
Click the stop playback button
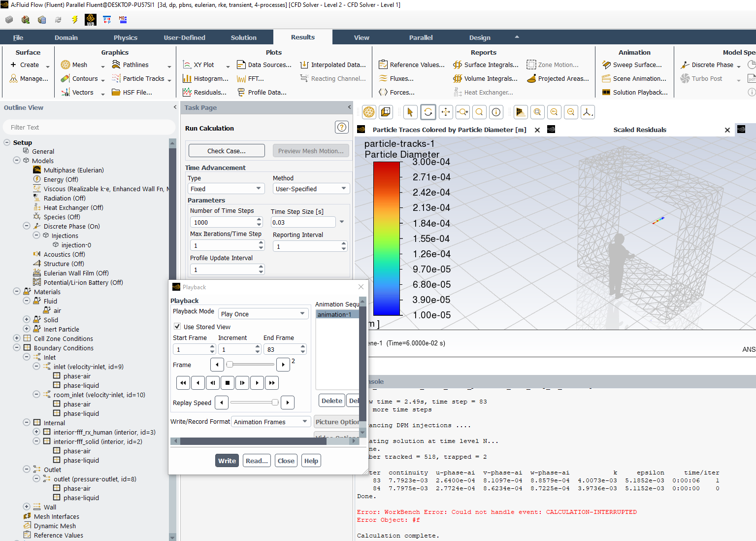click(x=227, y=382)
